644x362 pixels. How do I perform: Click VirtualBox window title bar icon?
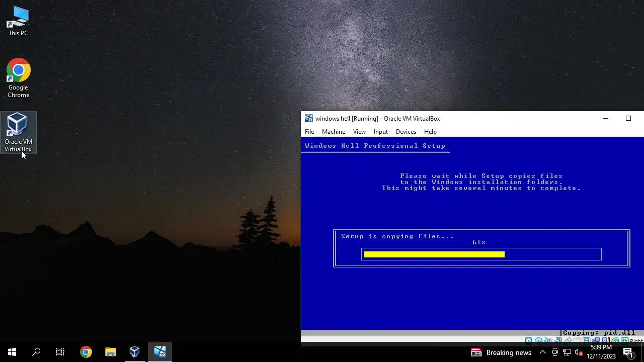click(x=309, y=119)
